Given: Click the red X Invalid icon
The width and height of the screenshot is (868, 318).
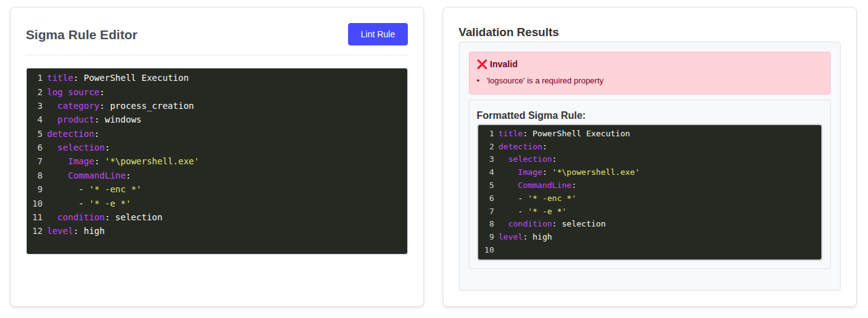Looking at the screenshot, I should [x=482, y=64].
